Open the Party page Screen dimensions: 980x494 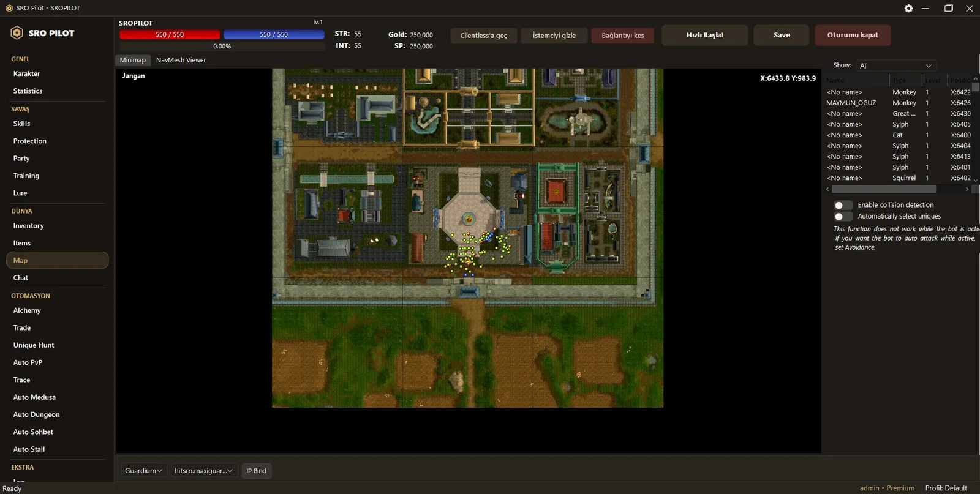tap(56, 159)
